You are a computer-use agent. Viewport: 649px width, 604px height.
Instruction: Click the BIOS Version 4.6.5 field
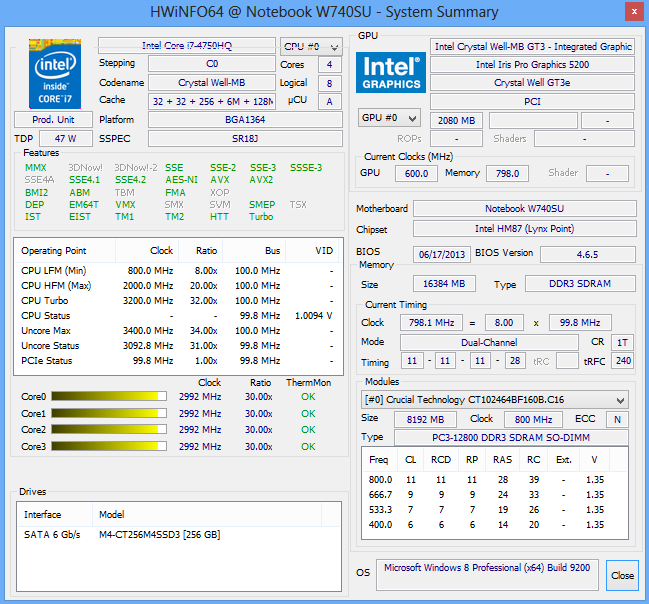(x=588, y=254)
